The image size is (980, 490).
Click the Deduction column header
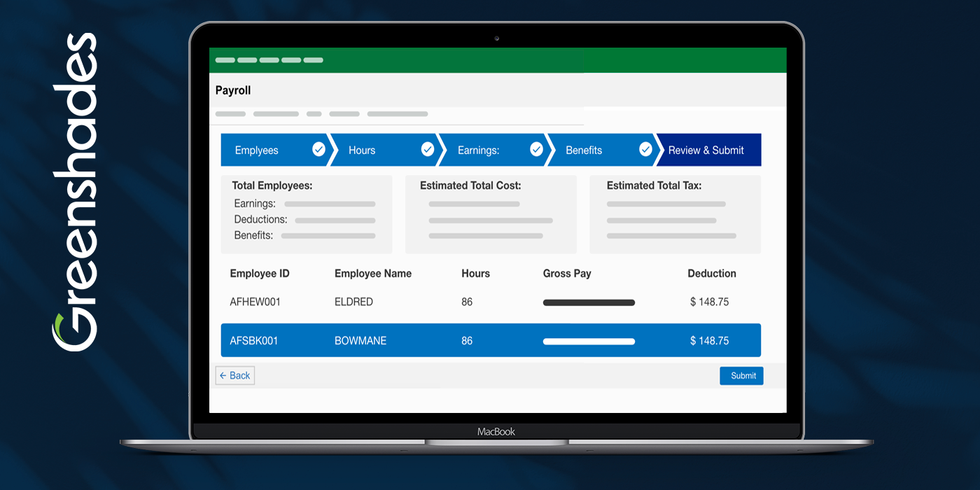coord(711,274)
